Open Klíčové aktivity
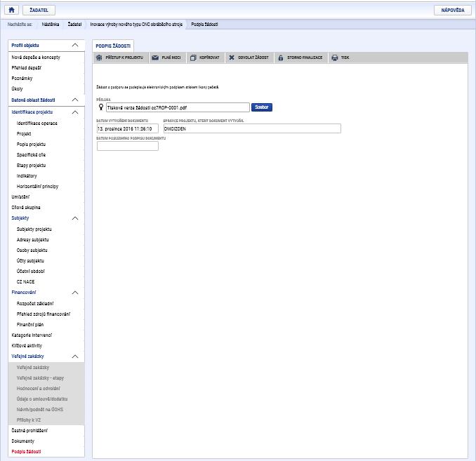This screenshot has height=461, width=476. 27,346
